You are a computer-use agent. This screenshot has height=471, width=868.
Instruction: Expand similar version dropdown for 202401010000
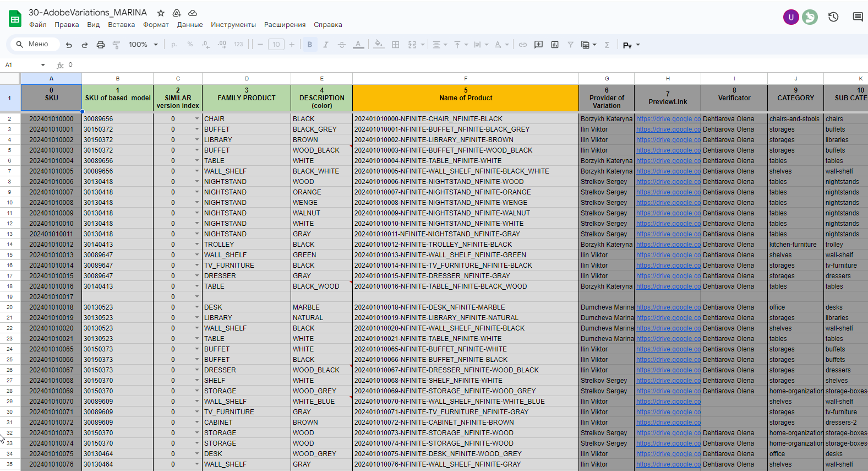click(x=197, y=118)
